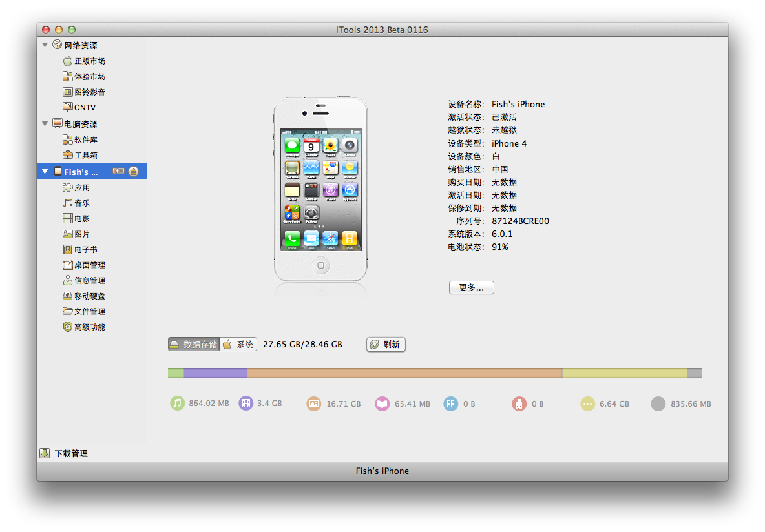Click the system version value 6.0.1
Image resolution: width=765 pixels, height=532 pixels.
coord(502,234)
